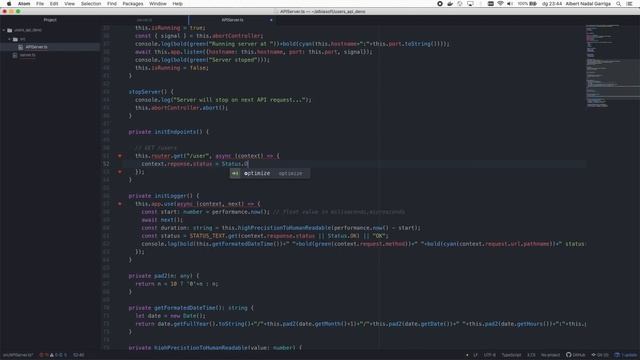The width and height of the screenshot is (640, 360).
Task: Click the update notice in status bar
Action: tap(626, 355)
